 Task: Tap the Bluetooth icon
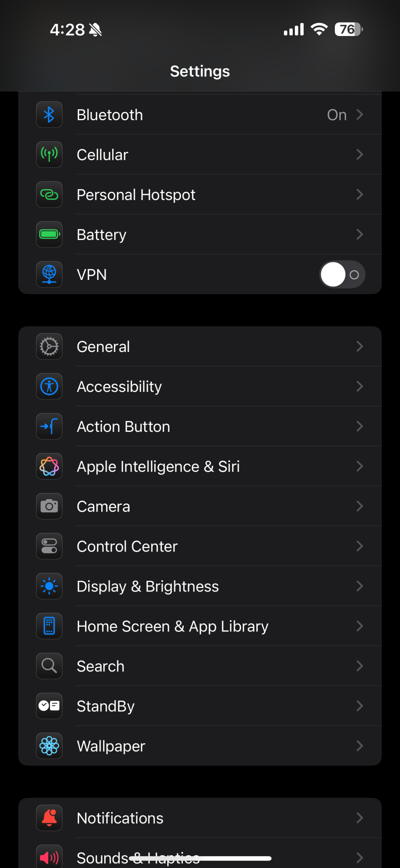pos(49,115)
